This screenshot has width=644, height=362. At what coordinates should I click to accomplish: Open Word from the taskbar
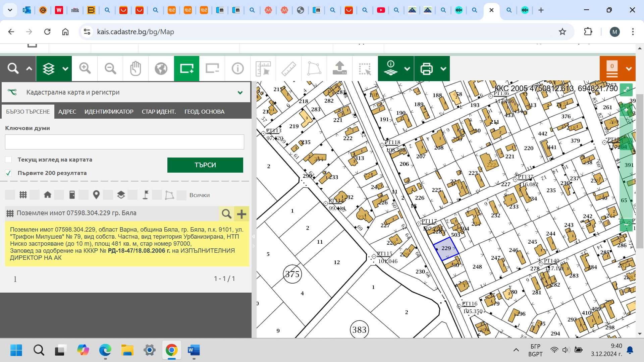tap(194, 350)
